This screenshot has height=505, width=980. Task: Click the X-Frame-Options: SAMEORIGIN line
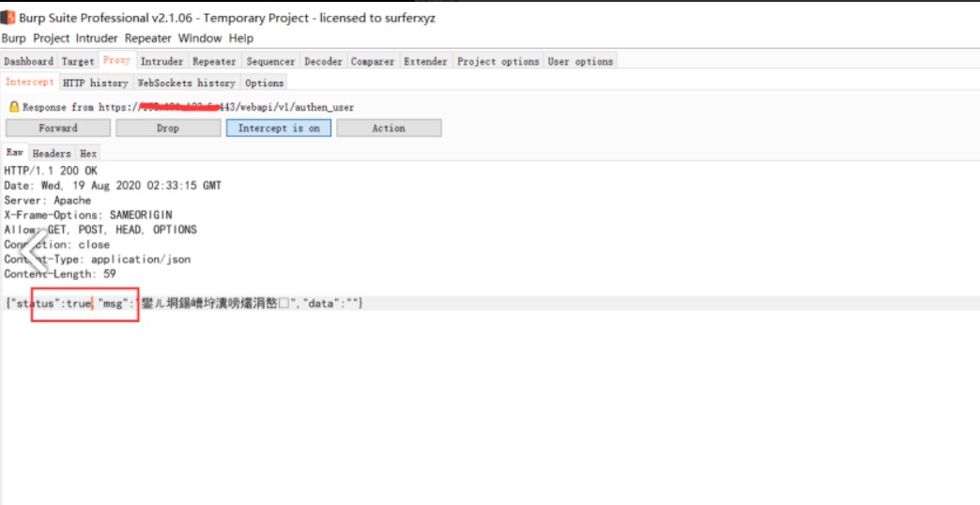[88, 215]
